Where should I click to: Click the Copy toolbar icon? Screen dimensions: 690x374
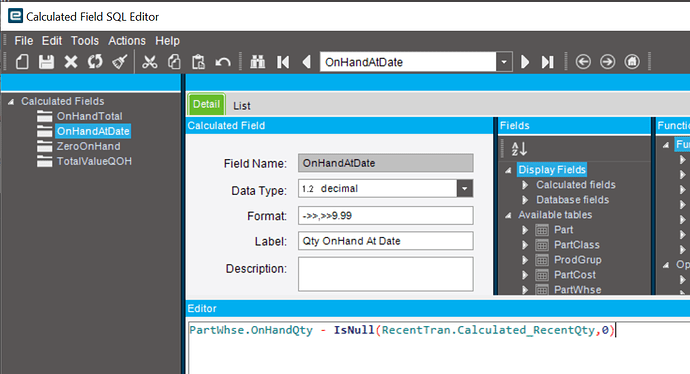tap(174, 62)
